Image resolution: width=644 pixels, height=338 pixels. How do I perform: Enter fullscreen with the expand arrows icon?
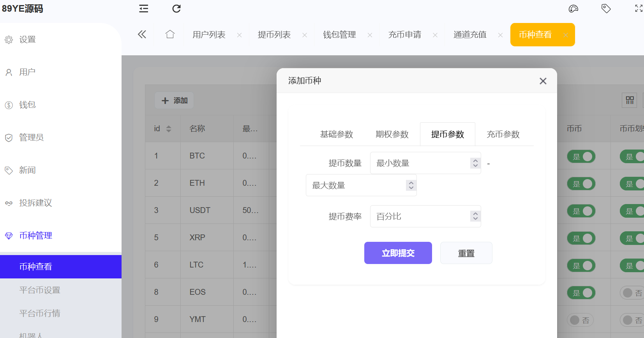tap(639, 9)
